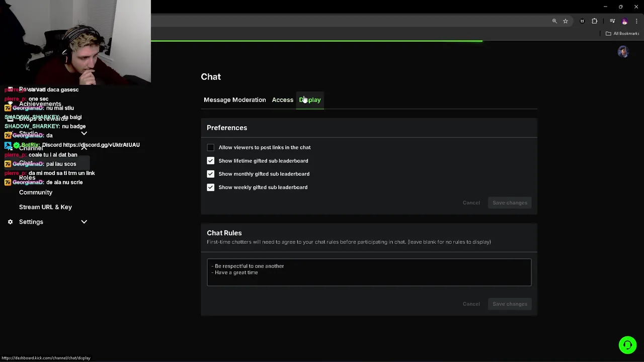Screen dimensions: 644x362
Task: Uncheck Show lifetime gifted sub leaderboard
Action: 210,161
